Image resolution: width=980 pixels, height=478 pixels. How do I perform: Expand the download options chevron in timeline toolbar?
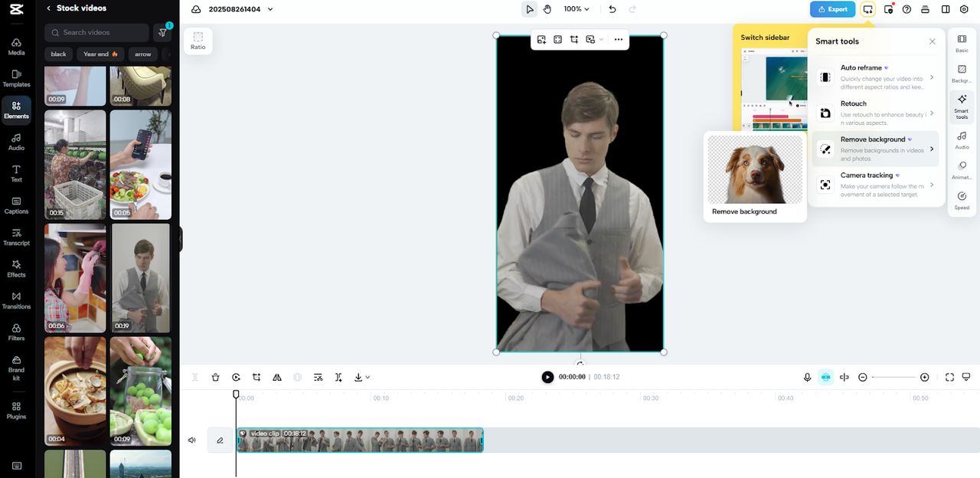click(367, 377)
